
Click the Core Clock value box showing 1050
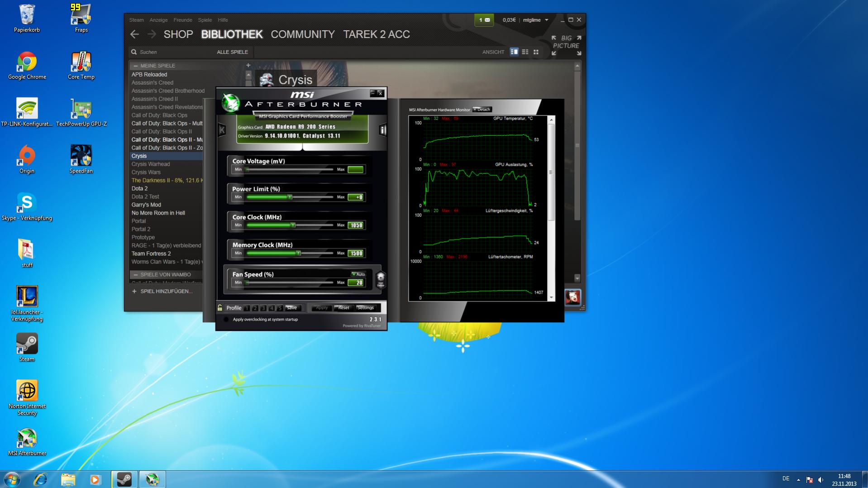point(356,225)
